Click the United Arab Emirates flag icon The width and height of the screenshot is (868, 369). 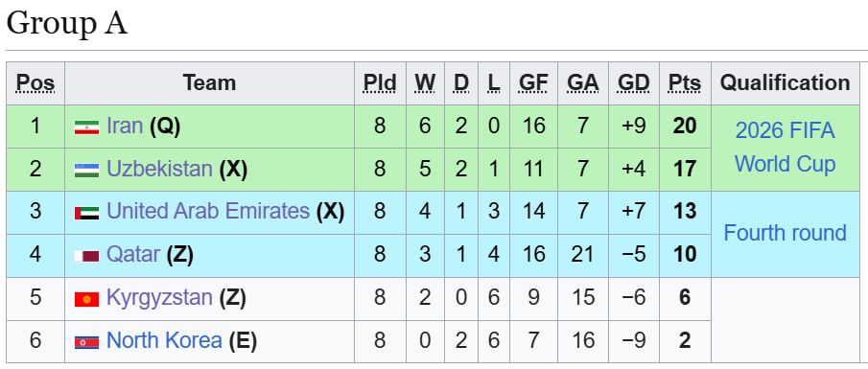click(86, 213)
